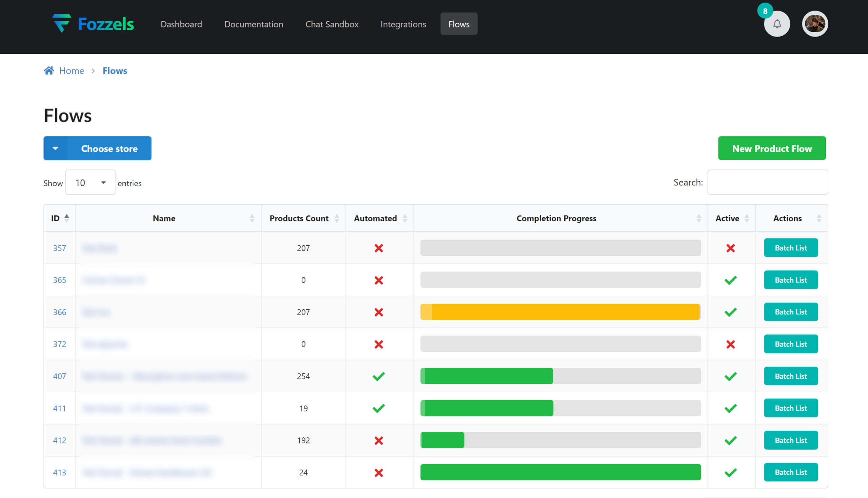Focus the Search input field

[x=767, y=182]
